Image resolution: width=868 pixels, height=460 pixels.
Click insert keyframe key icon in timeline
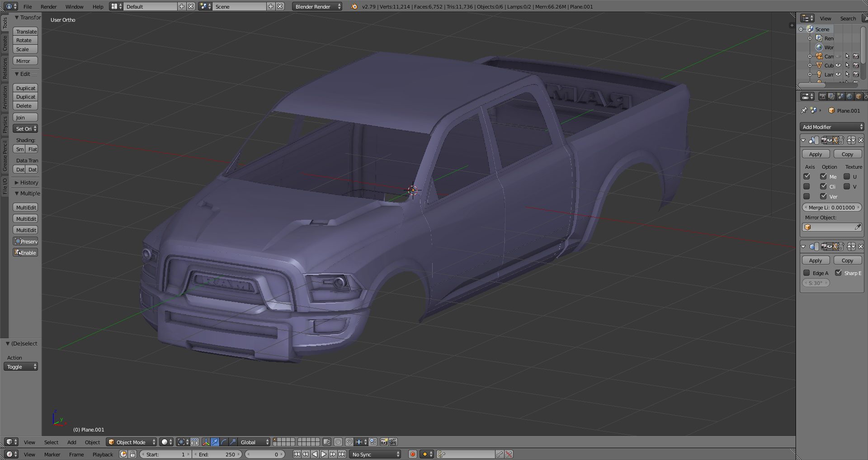(499, 454)
